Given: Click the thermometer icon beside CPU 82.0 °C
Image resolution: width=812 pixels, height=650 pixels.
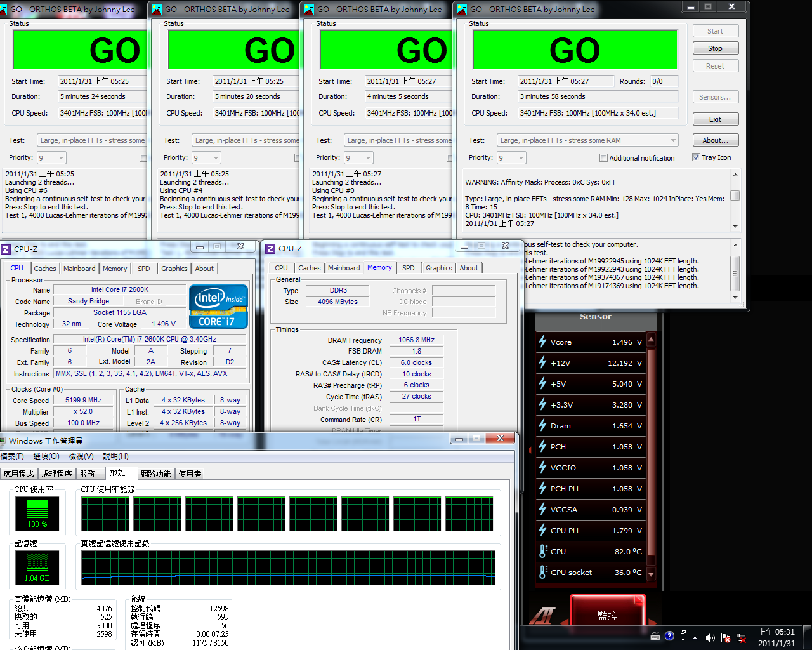Looking at the screenshot, I should click(542, 551).
